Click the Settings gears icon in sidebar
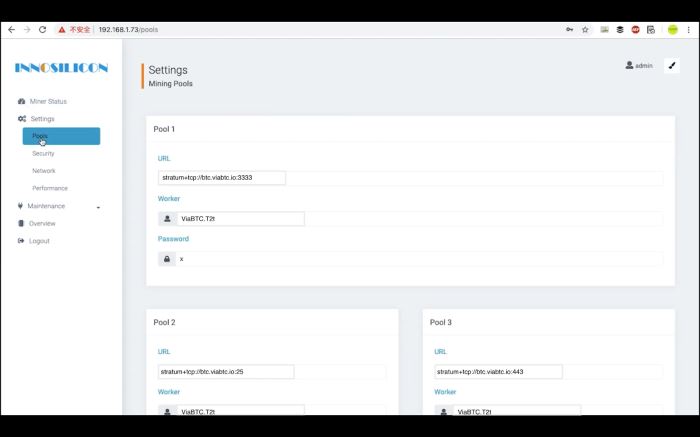 click(22, 119)
